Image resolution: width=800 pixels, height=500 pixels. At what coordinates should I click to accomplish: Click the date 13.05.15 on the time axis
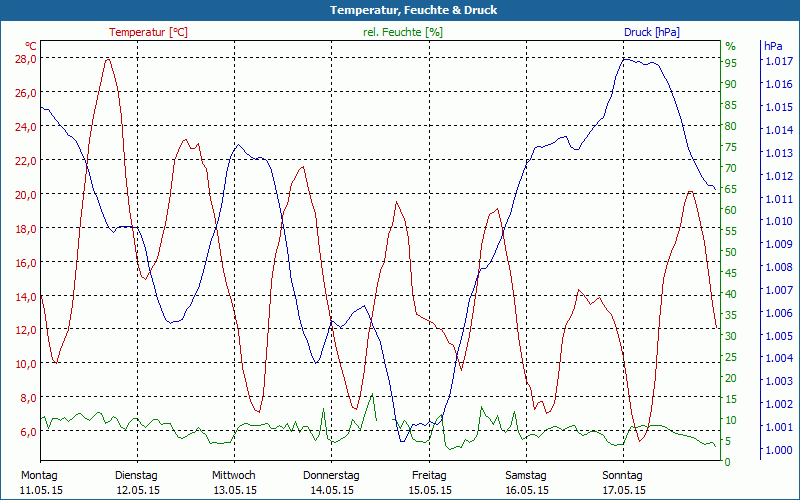tap(234, 490)
